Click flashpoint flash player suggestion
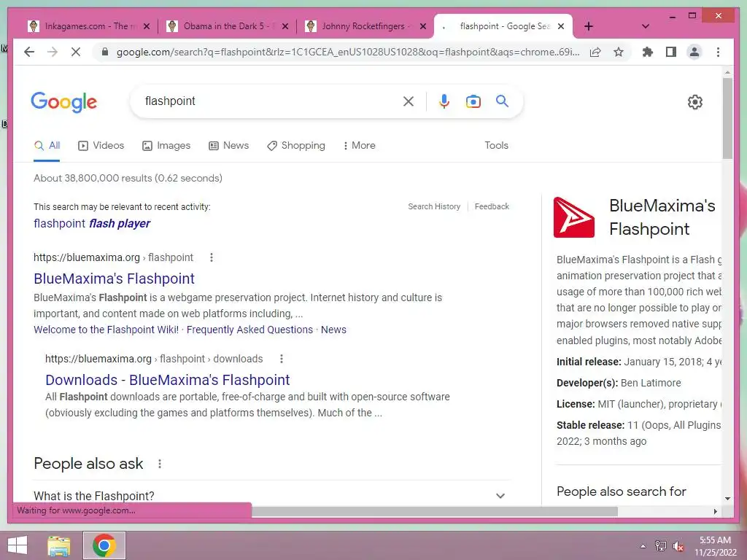This screenshot has width=747, height=560. pos(92,223)
